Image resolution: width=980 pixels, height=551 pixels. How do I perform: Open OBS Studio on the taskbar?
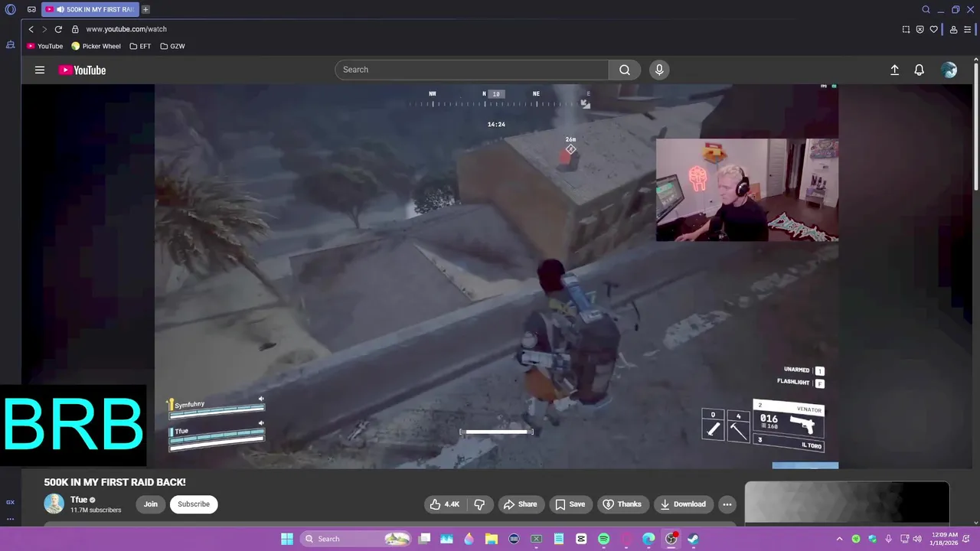pyautogui.click(x=671, y=539)
